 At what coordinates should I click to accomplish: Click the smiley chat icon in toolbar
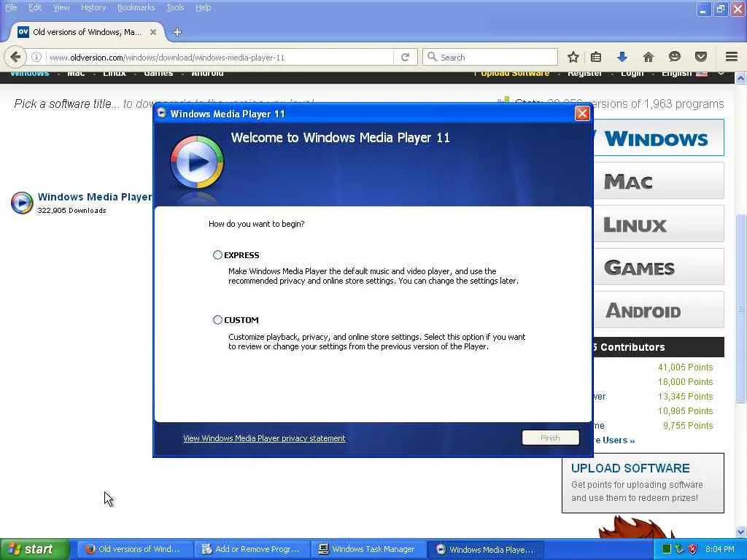[674, 57]
